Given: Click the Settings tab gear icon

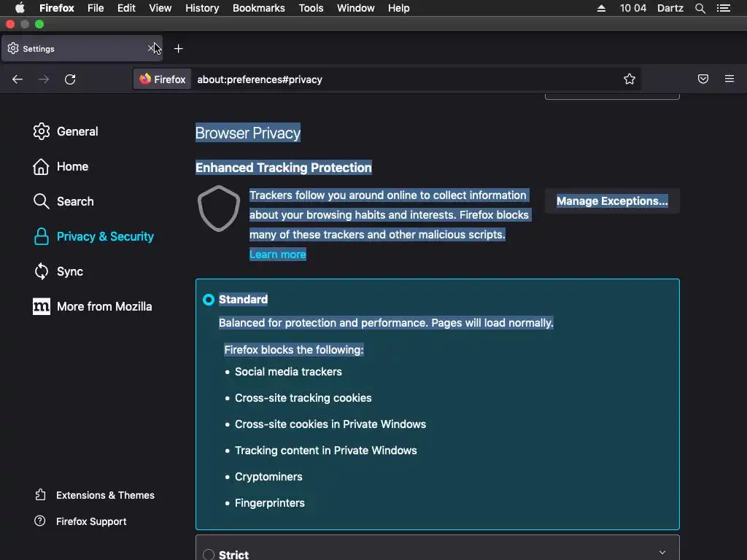Looking at the screenshot, I should pos(13,48).
